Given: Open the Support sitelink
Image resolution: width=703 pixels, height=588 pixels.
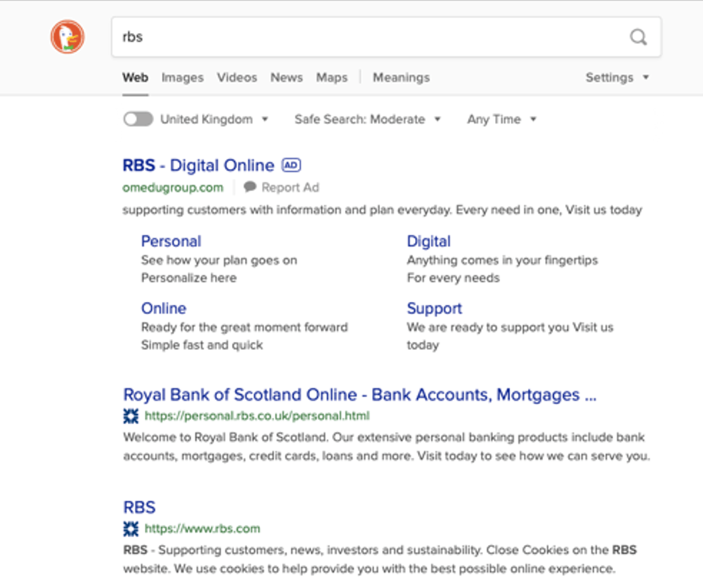Looking at the screenshot, I should click(x=434, y=309).
